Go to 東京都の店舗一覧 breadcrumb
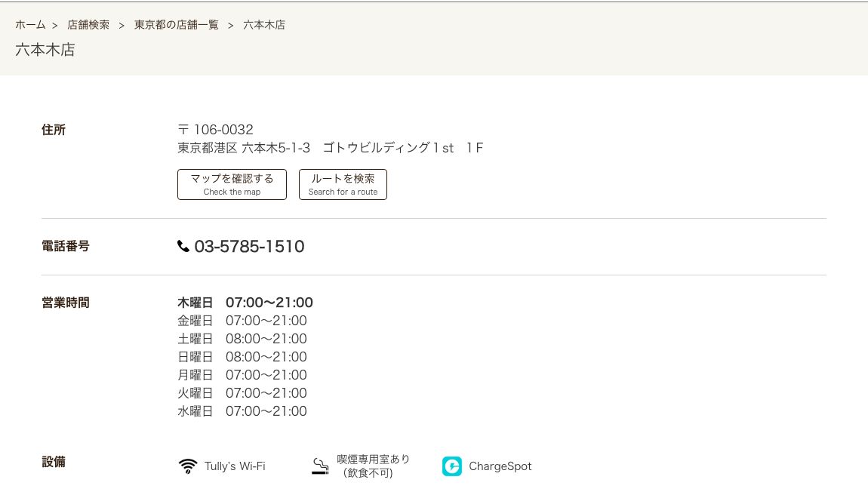 coord(176,25)
